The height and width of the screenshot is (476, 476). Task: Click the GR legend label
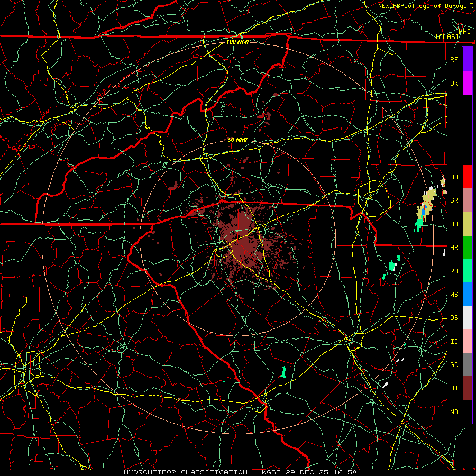click(454, 200)
